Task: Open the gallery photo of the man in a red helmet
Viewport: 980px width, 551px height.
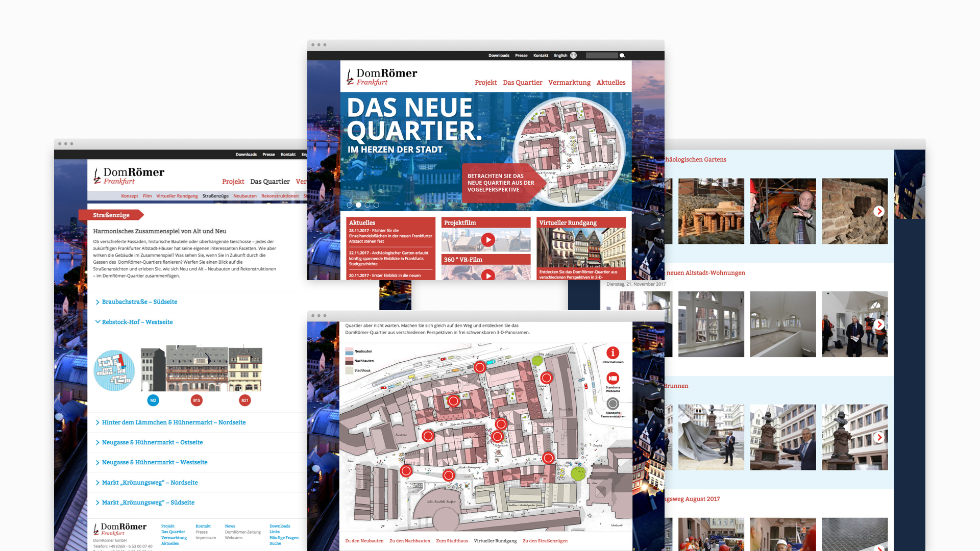Action: pos(783,211)
